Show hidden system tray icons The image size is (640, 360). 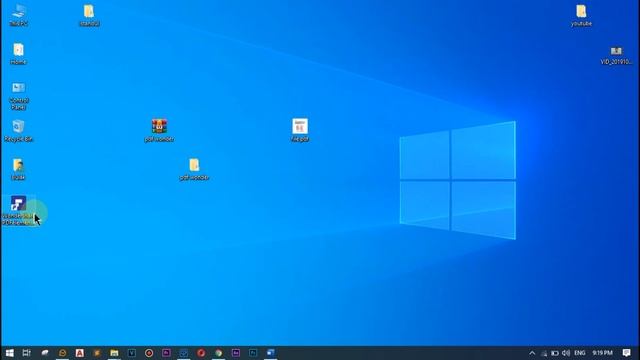pyautogui.click(x=532, y=353)
